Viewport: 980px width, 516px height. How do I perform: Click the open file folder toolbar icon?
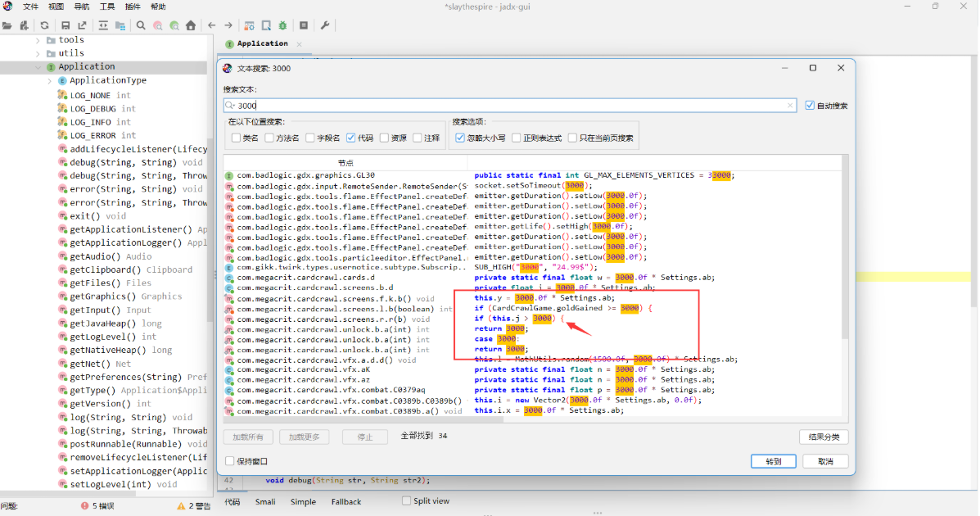click(x=7, y=25)
